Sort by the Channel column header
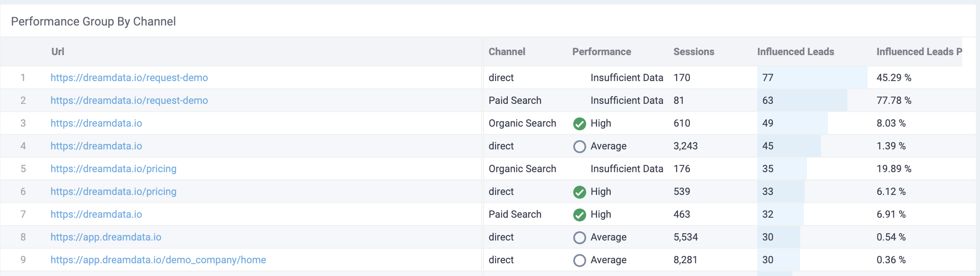Viewport: 980px width, 276px height. pyautogui.click(x=507, y=51)
